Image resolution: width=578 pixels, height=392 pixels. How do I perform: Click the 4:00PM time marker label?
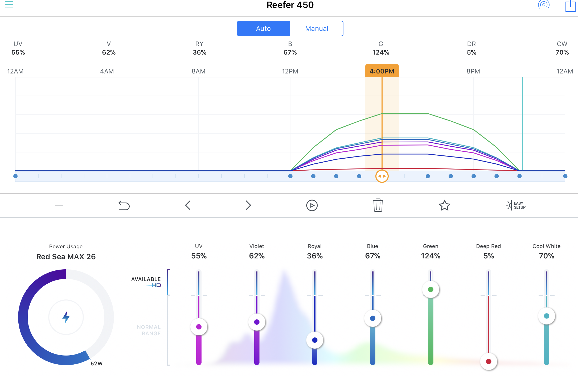click(x=382, y=71)
